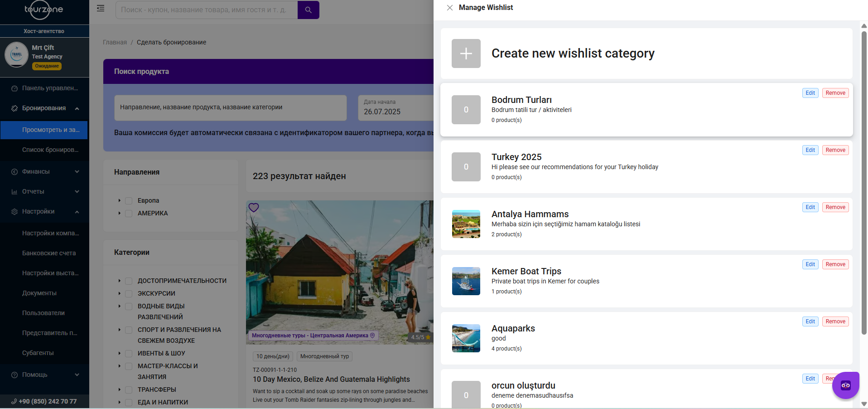Check the Европа destination checkbox
This screenshot has width=868, height=409.
tap(129, 201)
